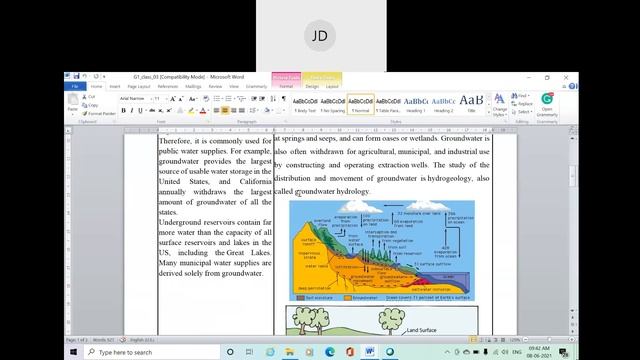
Task: Click the red font color button
Action: coord(202,111)
